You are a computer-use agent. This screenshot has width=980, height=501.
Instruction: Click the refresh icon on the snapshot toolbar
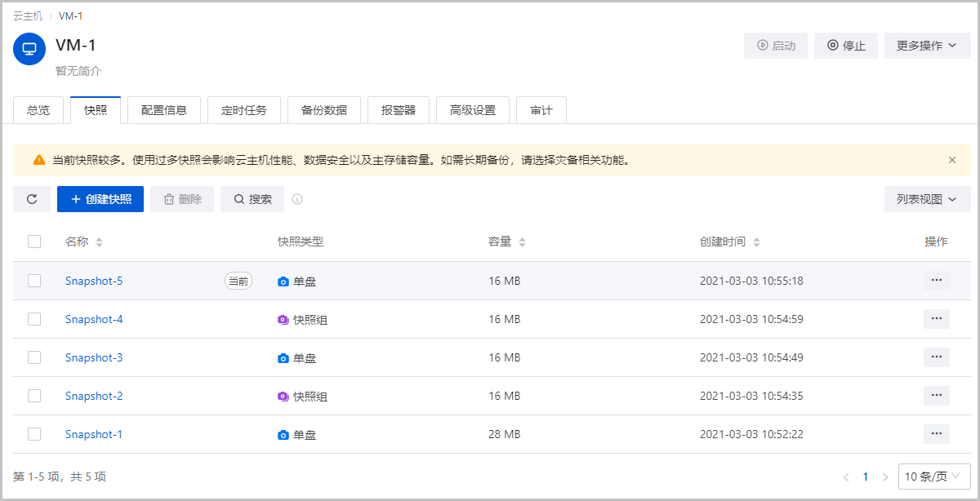pos(31,198)
